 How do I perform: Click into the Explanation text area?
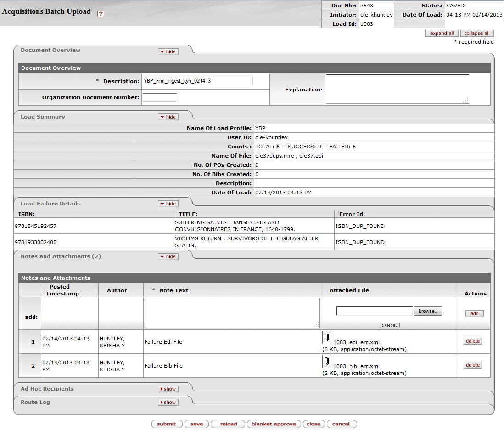398,89
